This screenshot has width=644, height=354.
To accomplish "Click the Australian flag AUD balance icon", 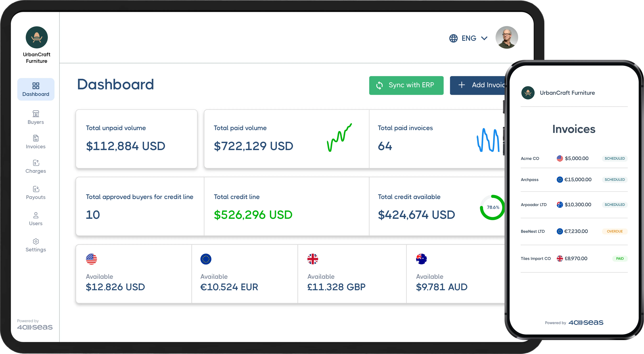I will coord(421,259).
